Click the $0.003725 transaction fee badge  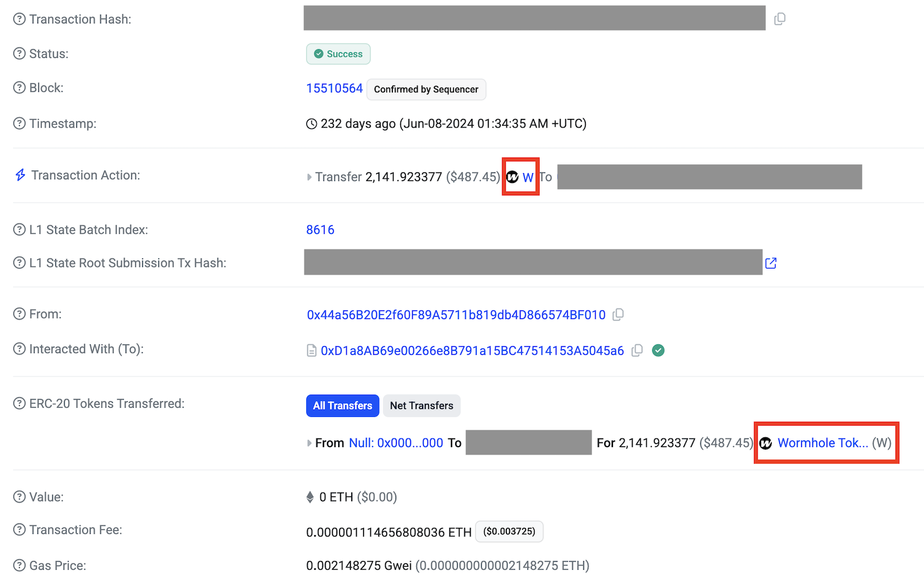coord(509,532)
